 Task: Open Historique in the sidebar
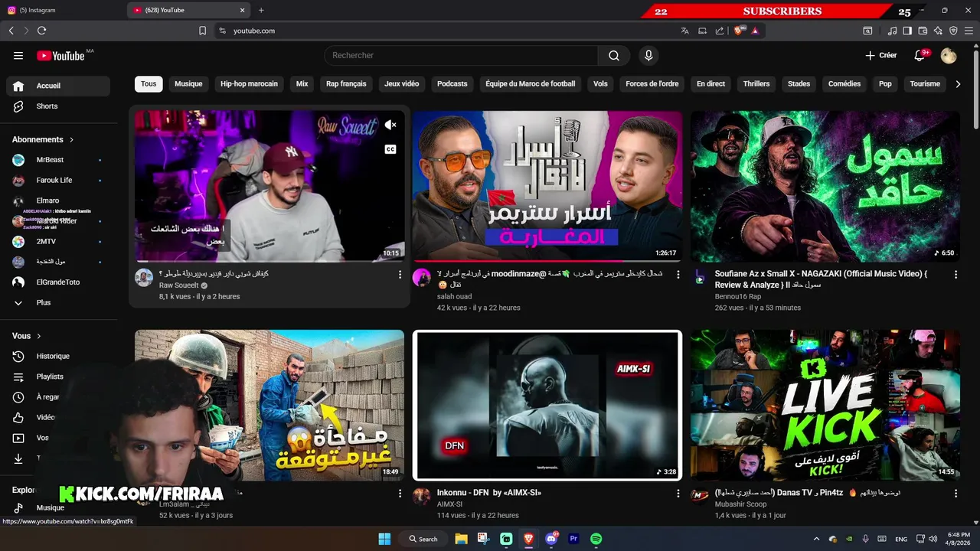(x=58, y=356)
